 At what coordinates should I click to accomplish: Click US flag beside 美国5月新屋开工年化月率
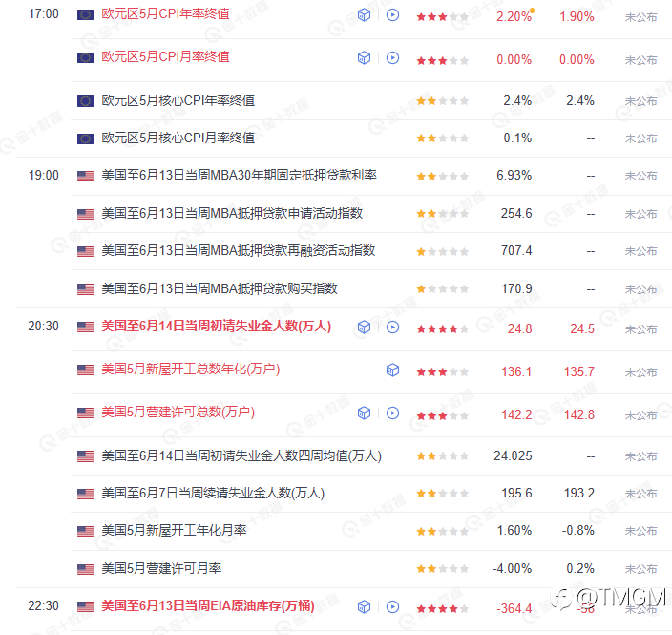point(85,531)
